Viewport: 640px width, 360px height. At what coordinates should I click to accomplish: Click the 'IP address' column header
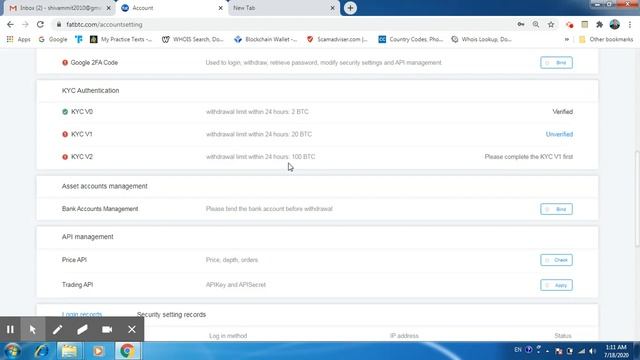tap(404, 336)
